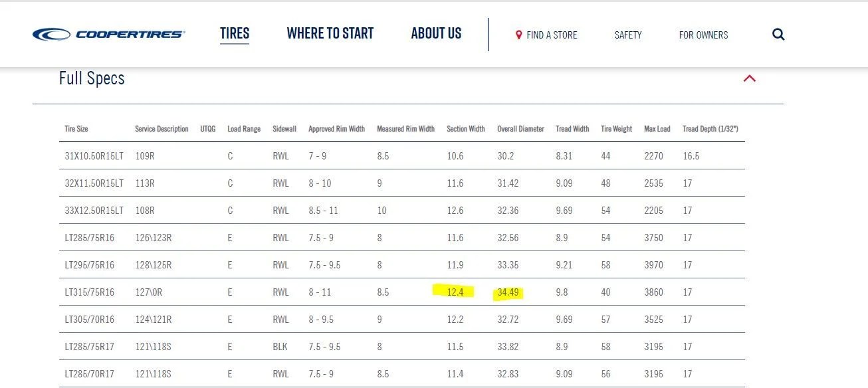Click the highlighted 12.4 section width value

(x=455, y=292)
